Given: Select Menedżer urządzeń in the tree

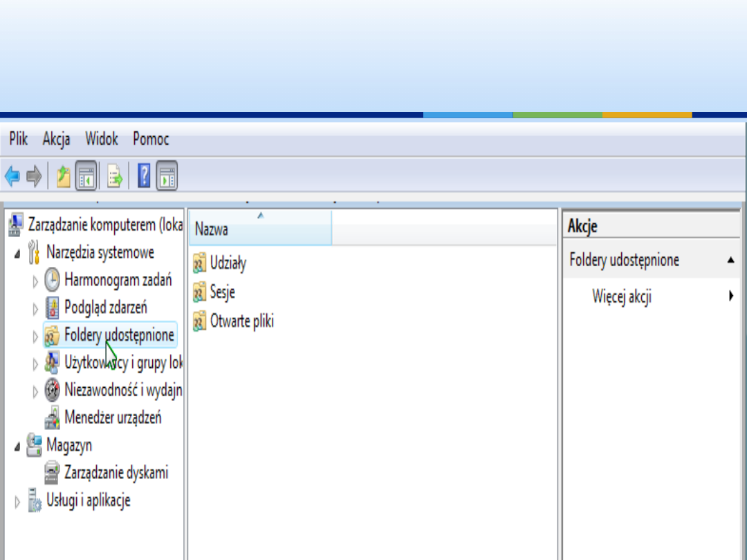Looking at the screenshot, I should pos(112,418).
